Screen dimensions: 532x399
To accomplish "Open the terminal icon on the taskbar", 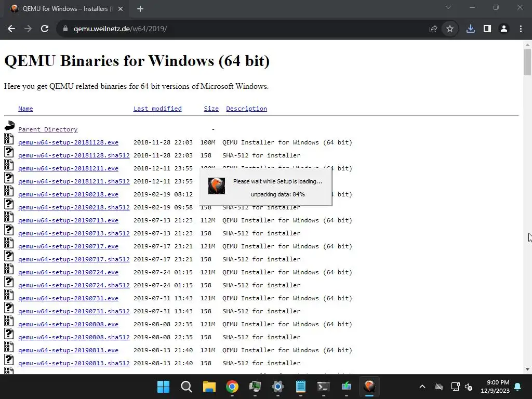I will [x=323, y=387].
